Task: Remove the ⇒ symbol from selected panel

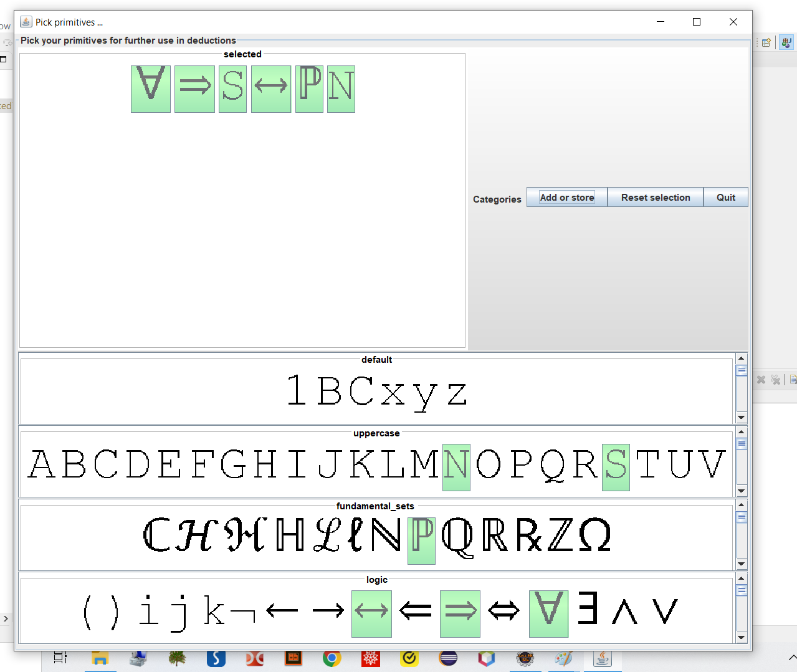Action: click(x=194, y=89)
